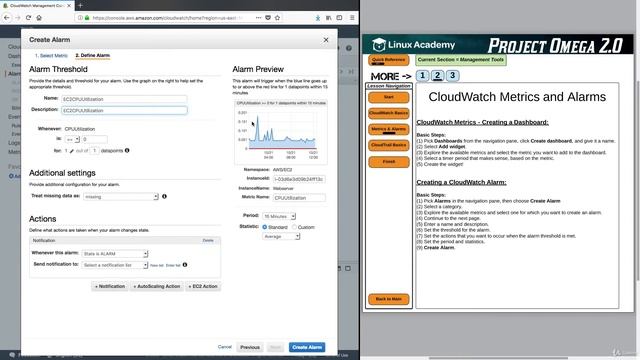640x360 pixels.
Task: Click the green lock site info icon
Action: [87, 18]
